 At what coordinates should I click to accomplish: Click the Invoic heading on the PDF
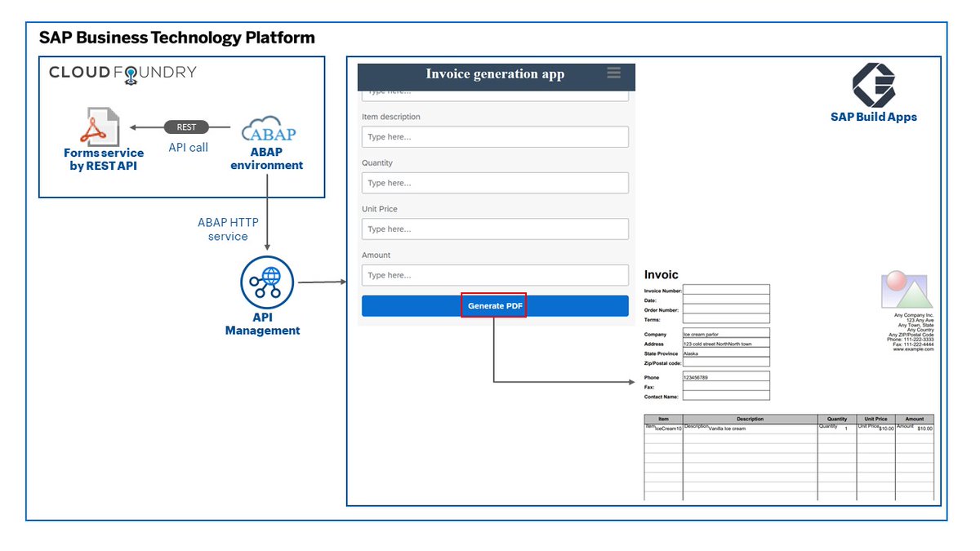tap(661, 275)
